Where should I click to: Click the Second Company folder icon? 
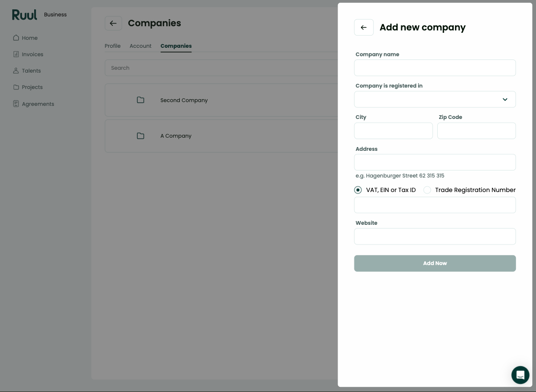[140, 100]
